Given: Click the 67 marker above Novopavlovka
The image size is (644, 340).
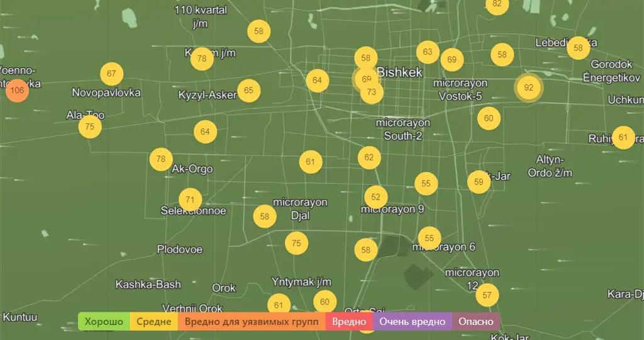Looking at the screenshot, I should (x=111, y=74).
